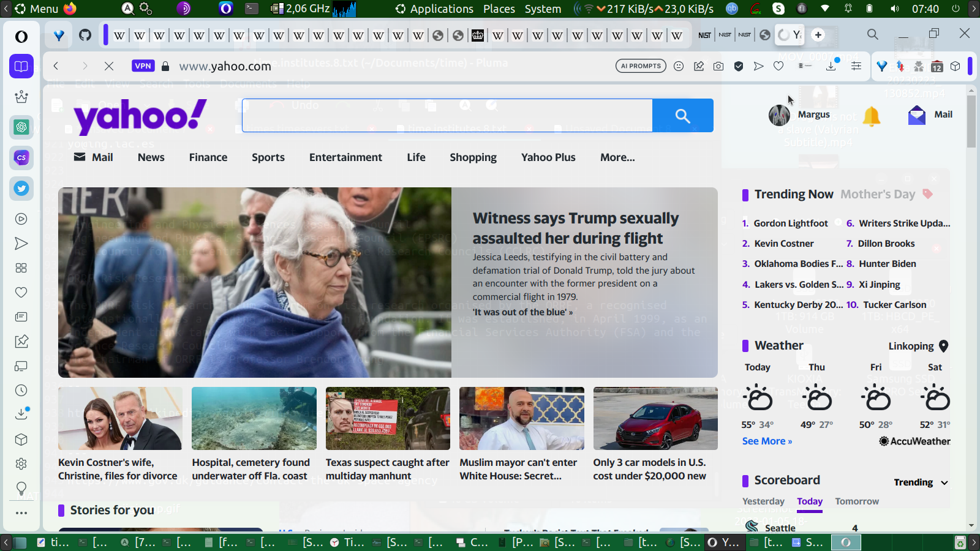Expand the Scoreboard Trending dropdown
Screen dimensions: 980x551
pos(921,482)
